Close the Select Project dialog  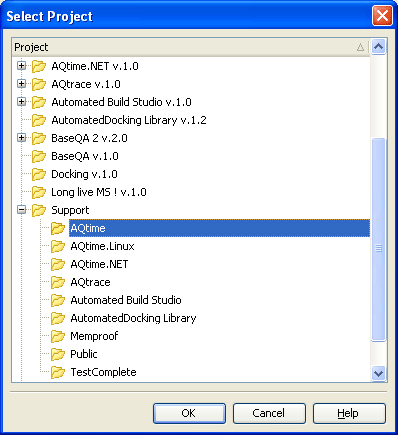pos(382,16)
